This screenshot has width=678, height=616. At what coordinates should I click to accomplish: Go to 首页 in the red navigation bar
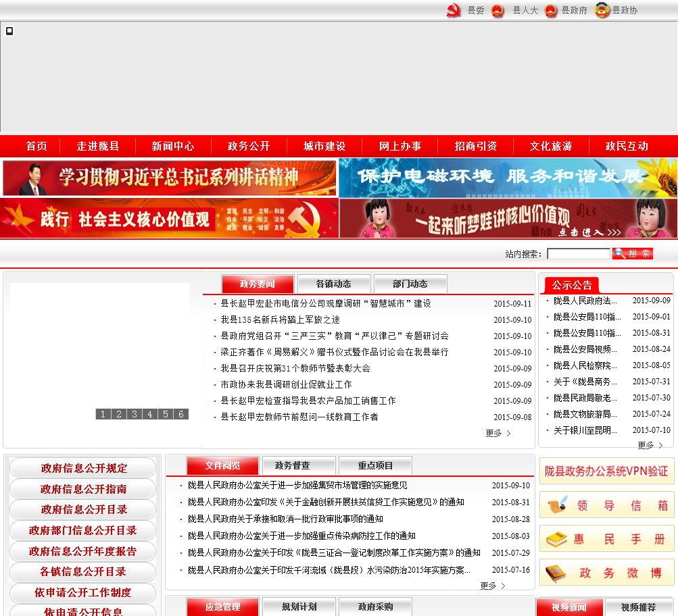click(37, 146)
